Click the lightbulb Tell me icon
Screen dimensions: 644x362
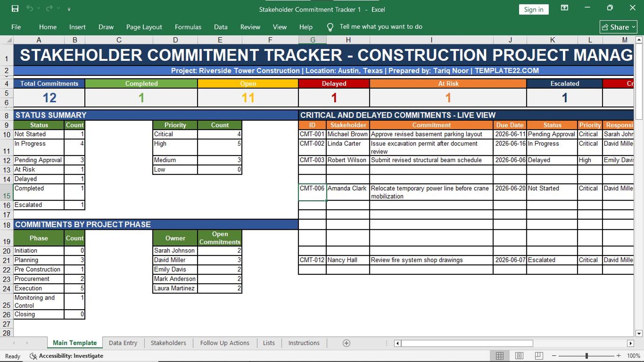pyautogui.click(x=330, y=27)
